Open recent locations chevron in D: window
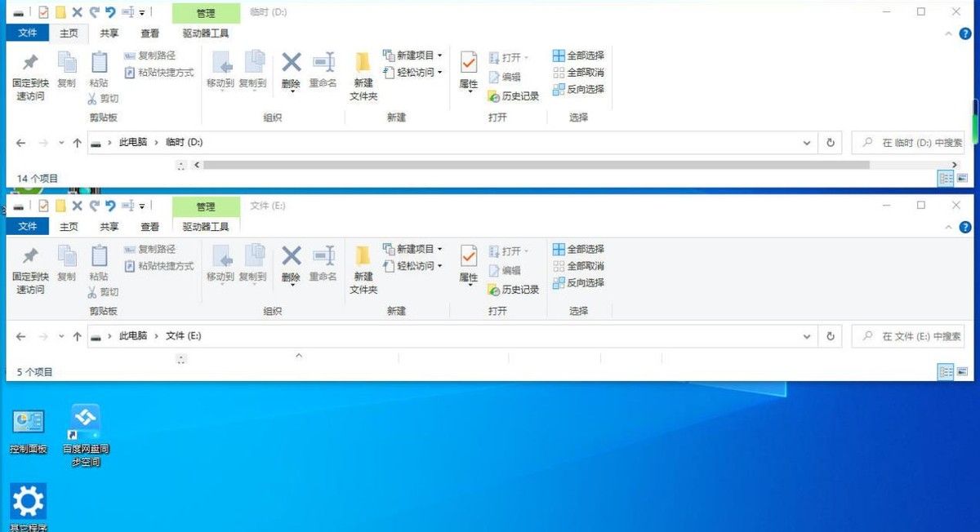 coord(61,143)
